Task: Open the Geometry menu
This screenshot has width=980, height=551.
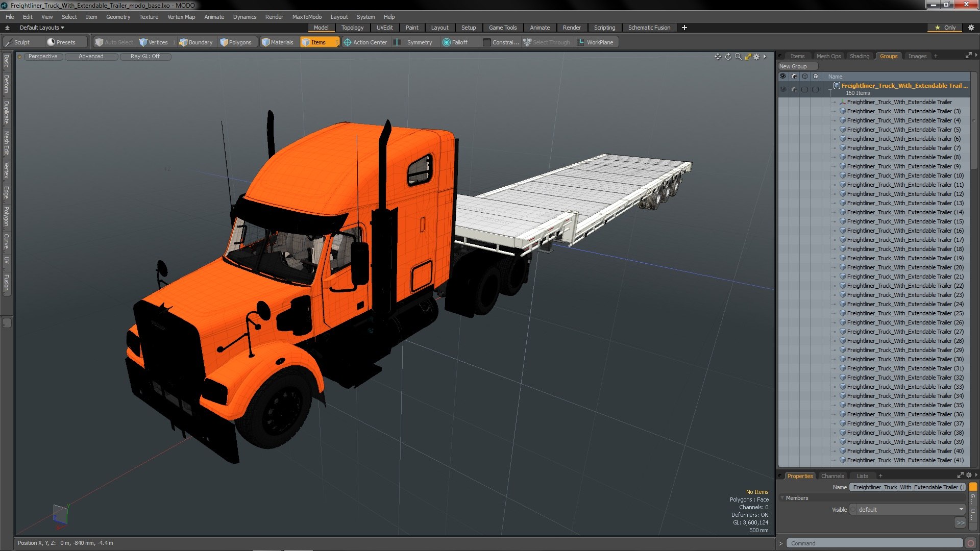Action: [118, 17]
